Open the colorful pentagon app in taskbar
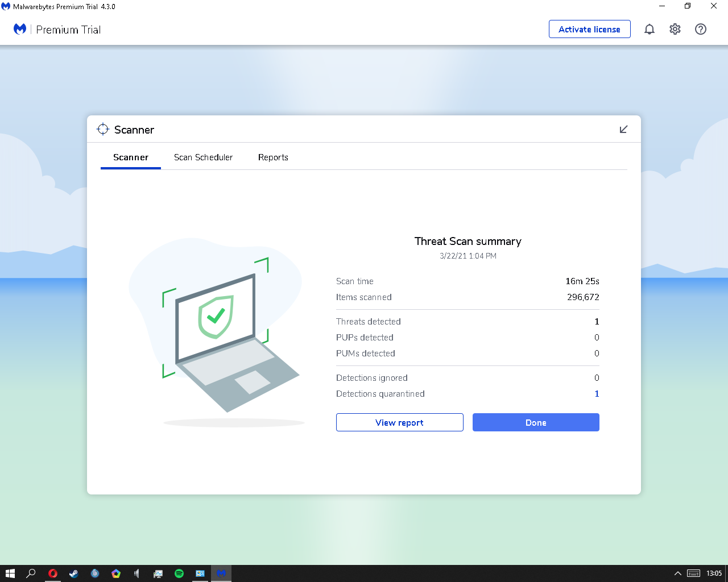This screenshot has width=728, height=582. (x=116, y=573)
